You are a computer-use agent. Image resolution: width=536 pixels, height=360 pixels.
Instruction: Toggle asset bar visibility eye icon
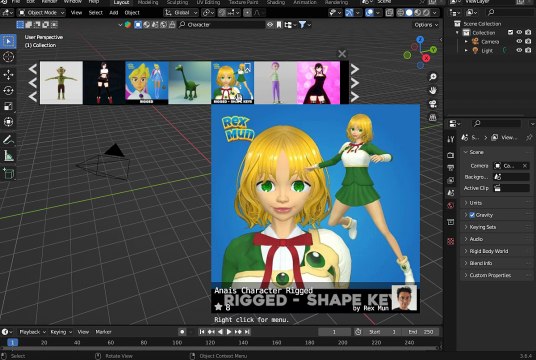[270, 25]
